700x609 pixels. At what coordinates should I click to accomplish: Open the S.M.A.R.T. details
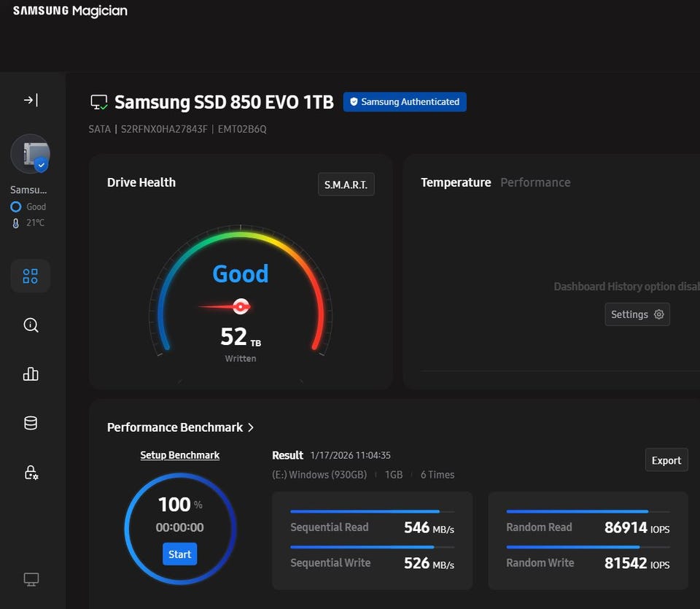(x=346, y=185)
